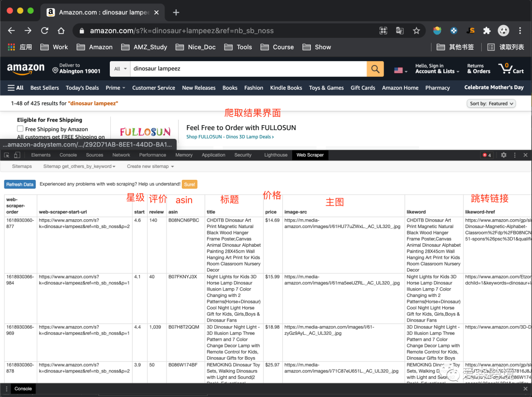The image size is (532, 397).
Task: Open the hamburger All menu
Action: (x=16, y=88)
